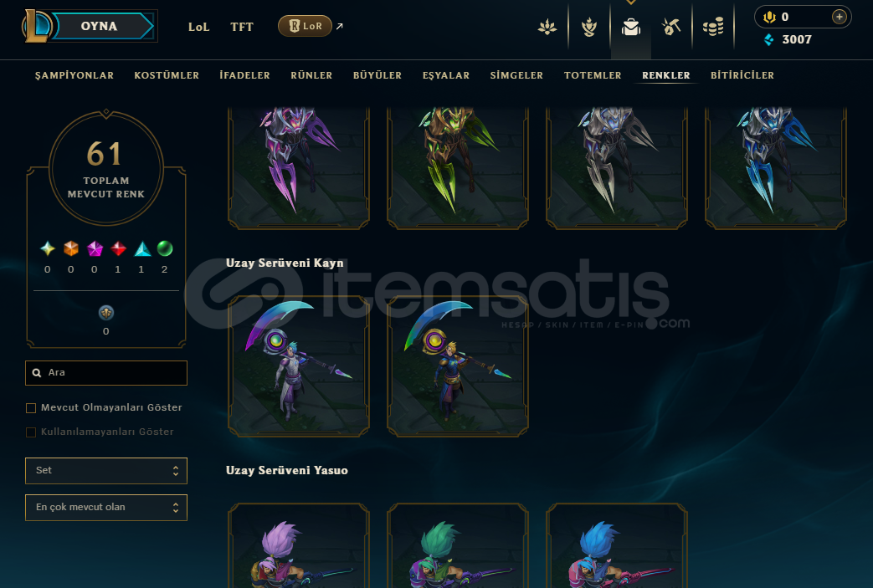Open the collection backpack icon
This screenshot has width=873, height=588.
point(631,28)
